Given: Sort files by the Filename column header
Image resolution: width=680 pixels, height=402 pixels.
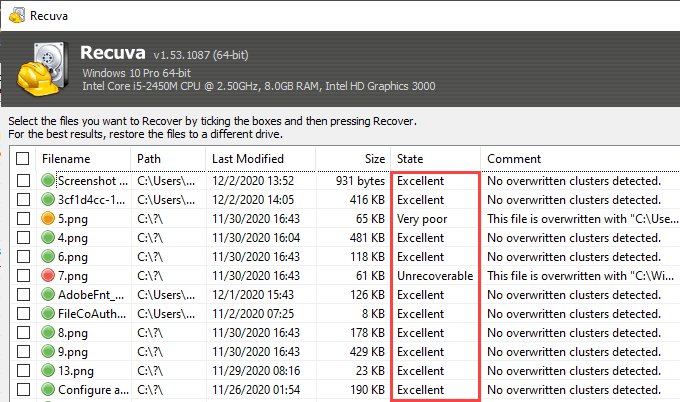Looking at the screenshot, I should click(66, 159).
